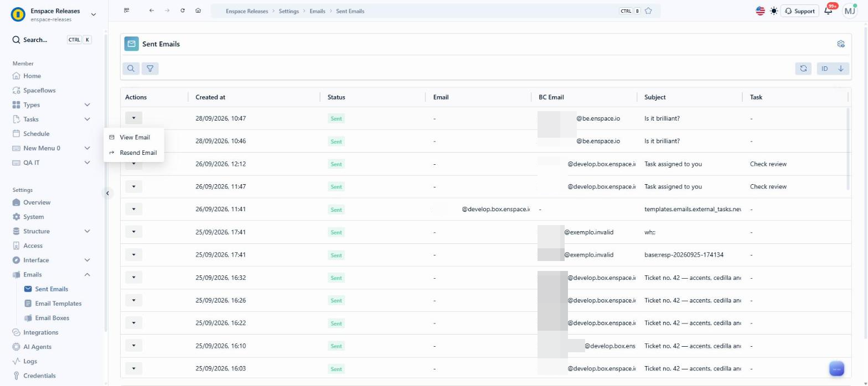Image resolution: width=868 pixels, height=386 pixels.
Task: Toggle sidebar layout icon in top bar
Action: coord(127,11)
